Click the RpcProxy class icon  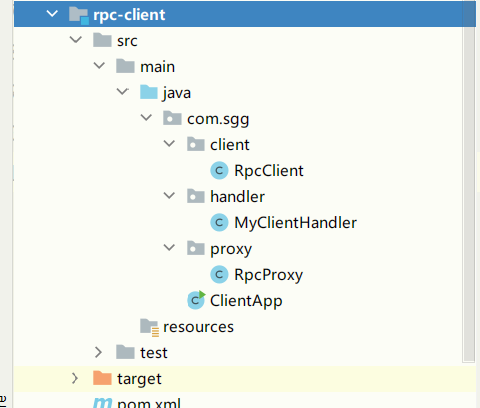point(219,275)
